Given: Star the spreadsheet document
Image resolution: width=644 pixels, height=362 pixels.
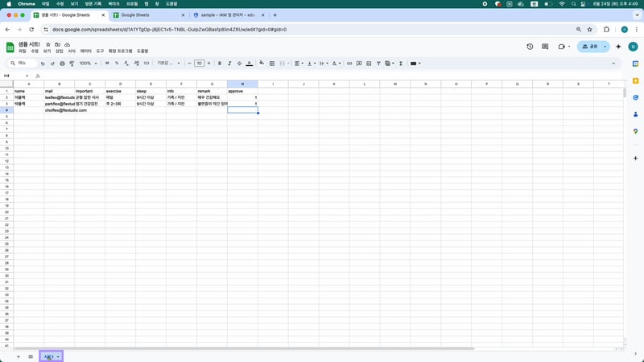Looking at the screenshot, I should coord(48,44).
